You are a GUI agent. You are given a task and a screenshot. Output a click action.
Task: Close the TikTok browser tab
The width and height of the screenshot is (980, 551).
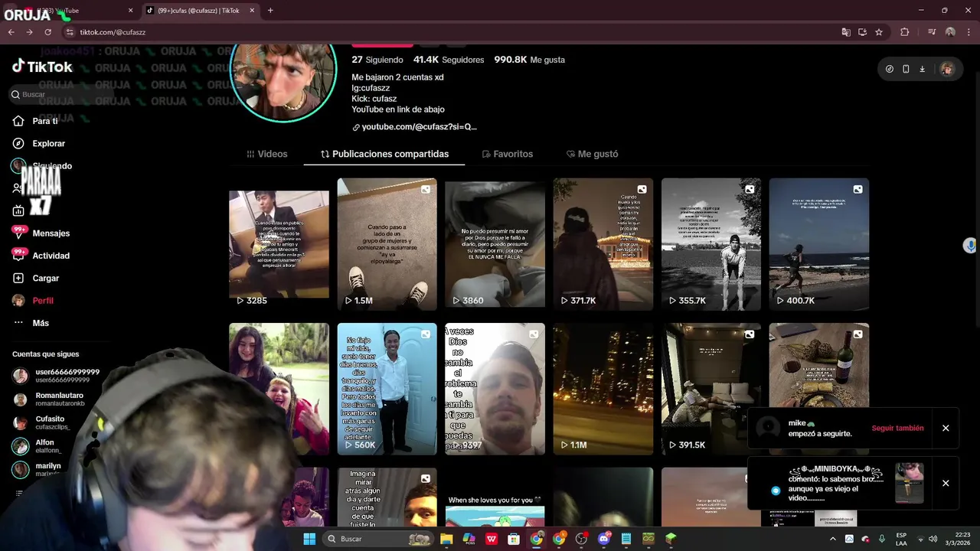pos(253,11)
